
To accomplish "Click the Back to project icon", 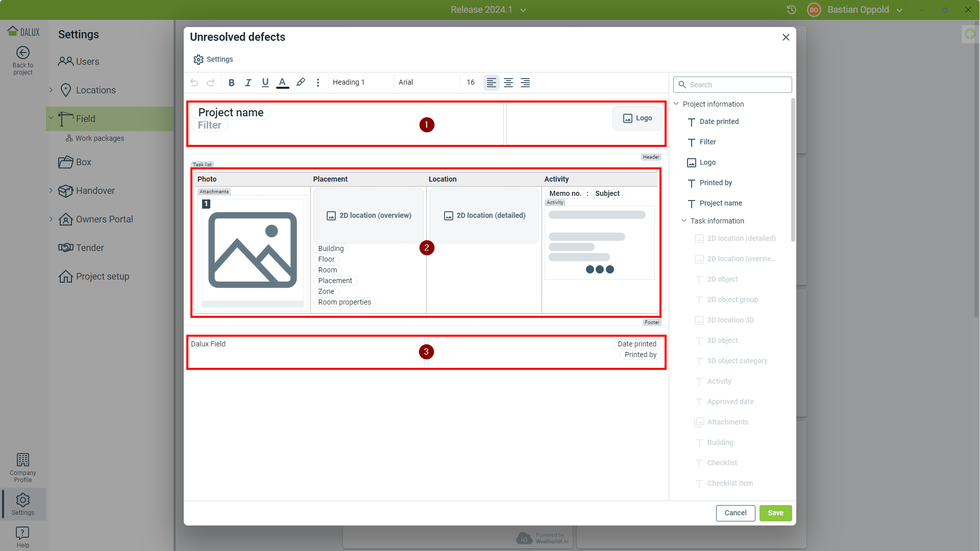I will (x=23, y=53).
